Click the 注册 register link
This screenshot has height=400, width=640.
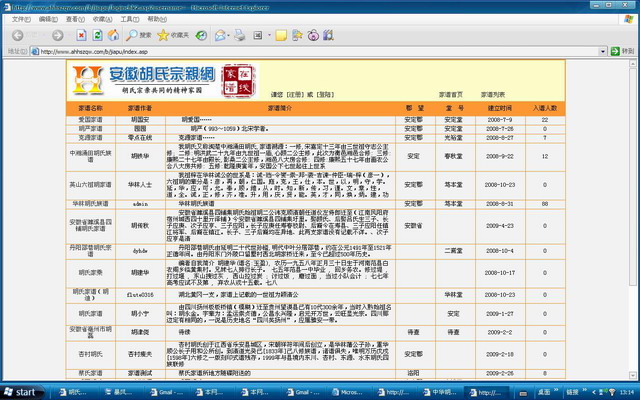pyautogui.click(x=295, y=94)
